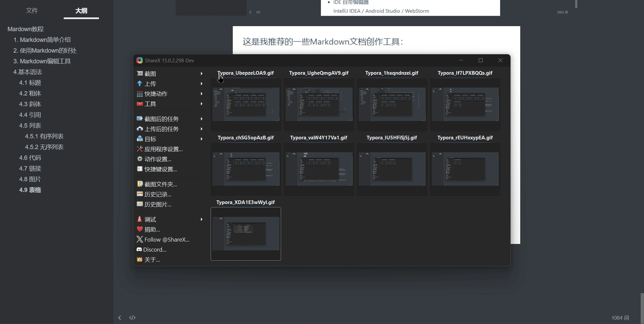Select the Typora_If7LPXBQQs.gif thumbnail
Image resolution: width=644 pixels, height=324 pixels.
point(465,104)
